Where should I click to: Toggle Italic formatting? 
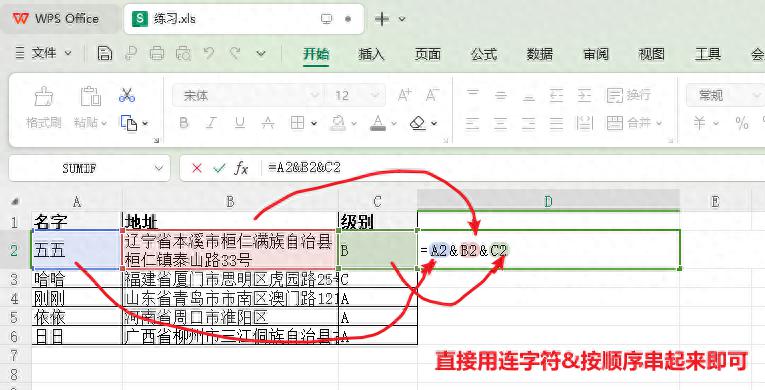point(211,123)
